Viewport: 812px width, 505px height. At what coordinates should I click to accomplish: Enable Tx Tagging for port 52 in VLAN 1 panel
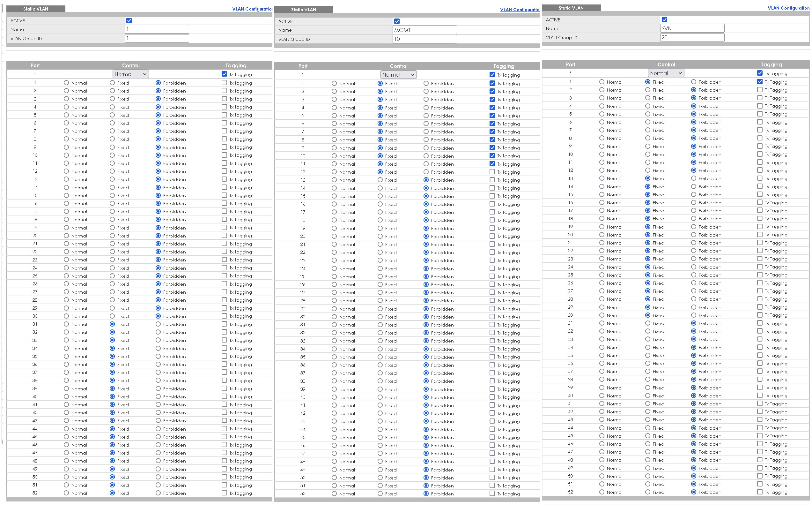point(224,493)
